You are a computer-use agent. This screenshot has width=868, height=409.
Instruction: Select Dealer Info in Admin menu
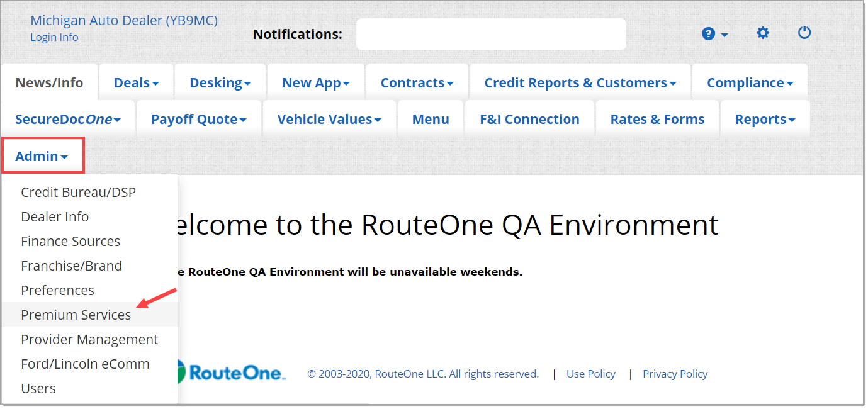89,216
